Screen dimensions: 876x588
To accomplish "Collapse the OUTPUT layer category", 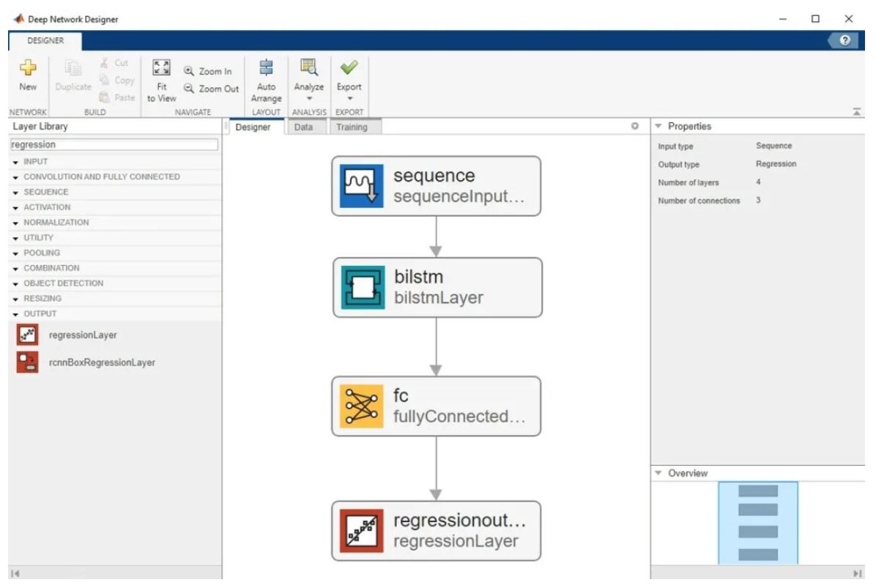I will pyautogui.click(x=15, y=314).
